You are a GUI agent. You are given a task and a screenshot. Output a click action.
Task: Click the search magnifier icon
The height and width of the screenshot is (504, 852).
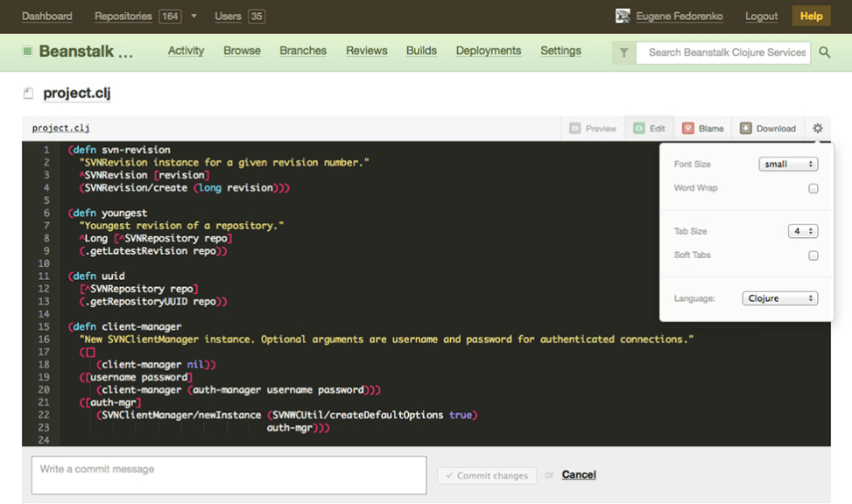click(825, 52)
